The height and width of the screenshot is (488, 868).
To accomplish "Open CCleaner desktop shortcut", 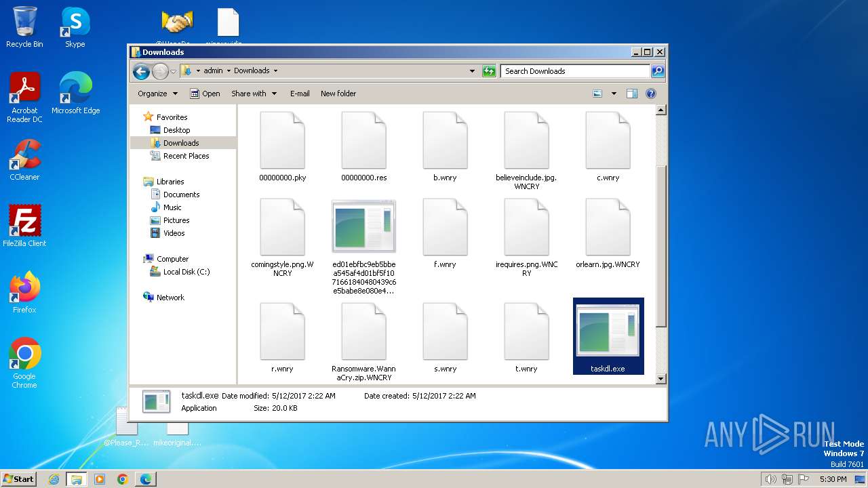I will 24,160.
